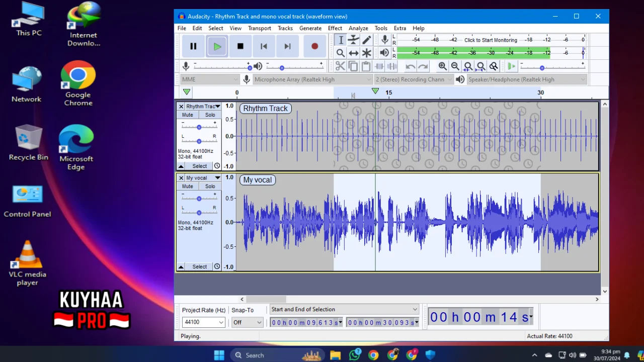The width and height of the screenshot is (644, 362).
Task: Select the Zoom magnifier tool
Action: [341, 53]
